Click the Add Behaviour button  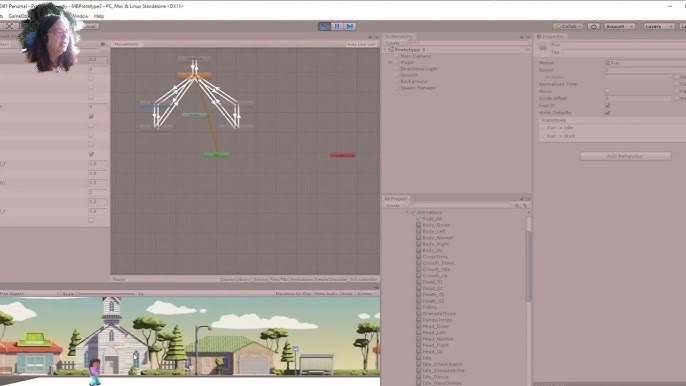coord(626,156)
